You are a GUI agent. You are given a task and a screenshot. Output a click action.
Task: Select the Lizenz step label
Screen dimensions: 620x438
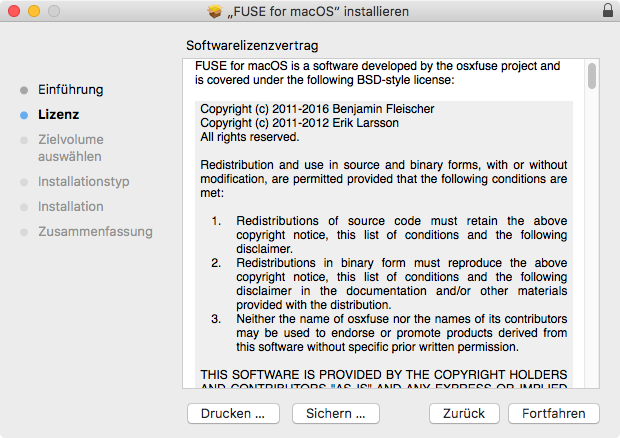click(59, 115)
